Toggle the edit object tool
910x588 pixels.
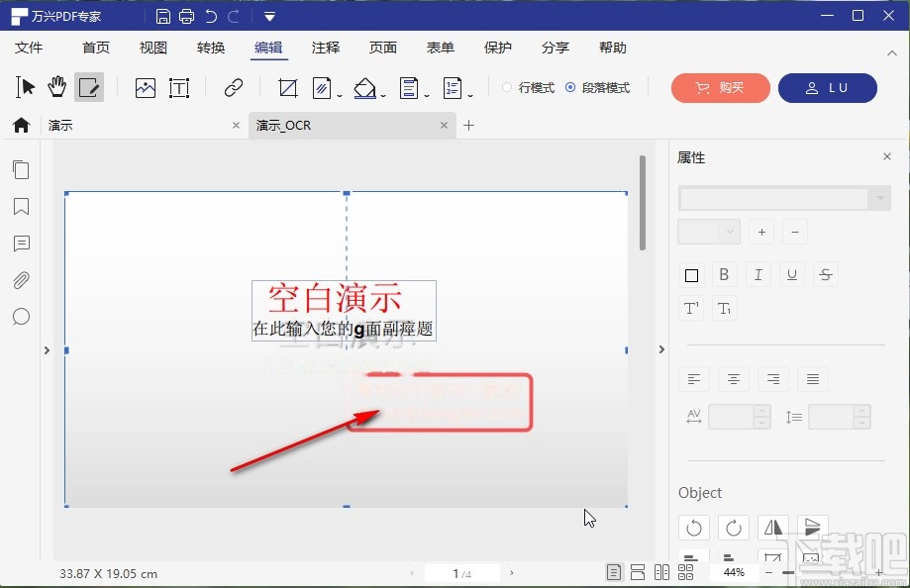pos(89,88)
